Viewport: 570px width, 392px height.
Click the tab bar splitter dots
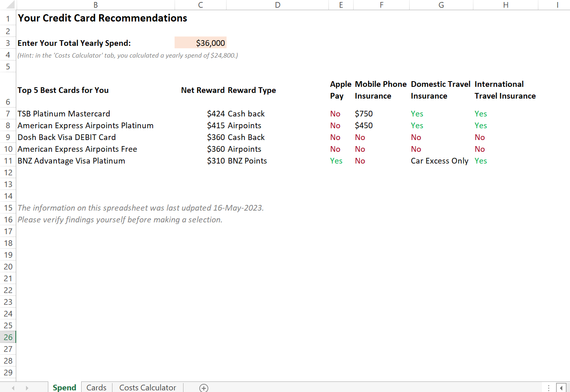coord(548,388)
